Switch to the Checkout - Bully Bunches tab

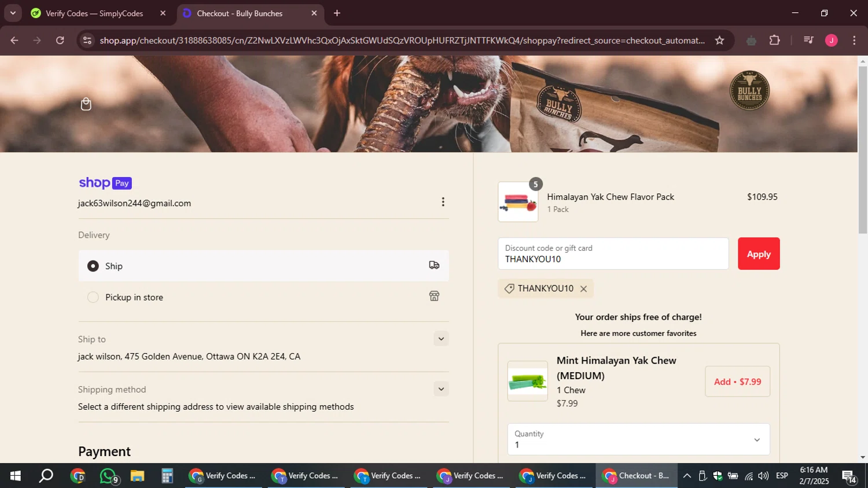[x=250, y=13]
